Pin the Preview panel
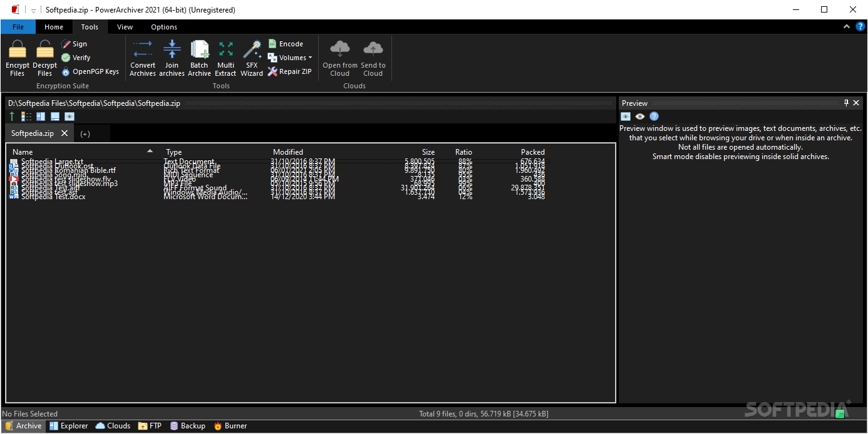868x434 pixels. point(846,103)
